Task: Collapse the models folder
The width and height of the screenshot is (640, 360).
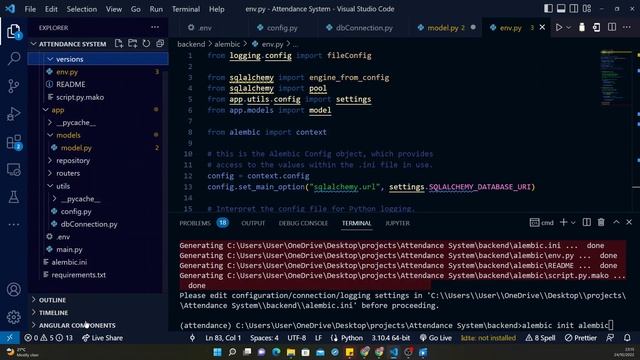Action: pos(98,135)
